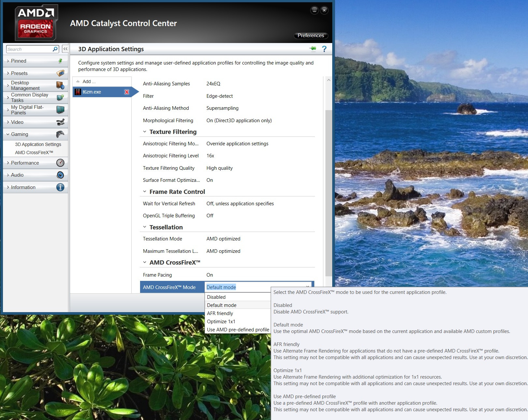The height and width of the screenshot is (420, 528).
Task: Change Anisotropic Filtering Mode override value
Action: coord(237,144)
